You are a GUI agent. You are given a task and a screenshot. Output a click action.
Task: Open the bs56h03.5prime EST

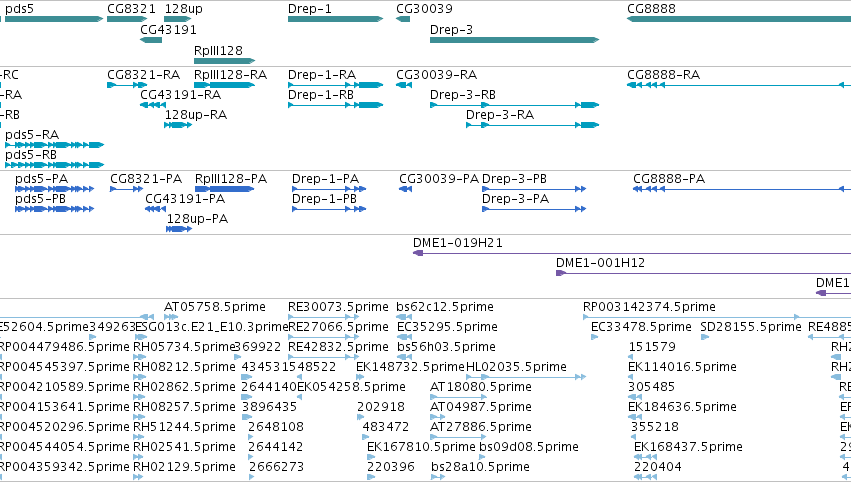404,357
